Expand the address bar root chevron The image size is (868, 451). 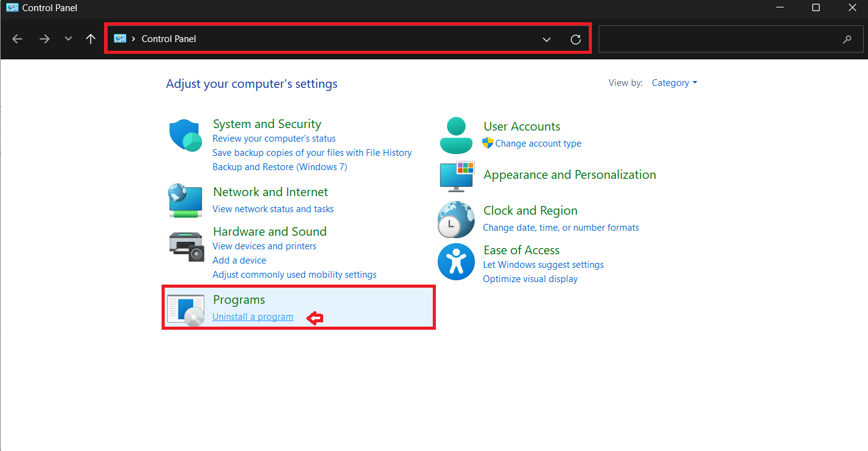tap(134, 39)
